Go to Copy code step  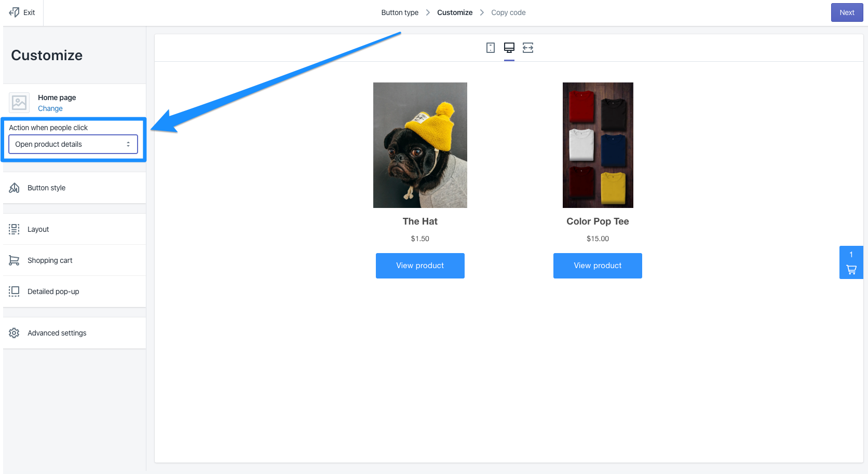click(508, 12)
